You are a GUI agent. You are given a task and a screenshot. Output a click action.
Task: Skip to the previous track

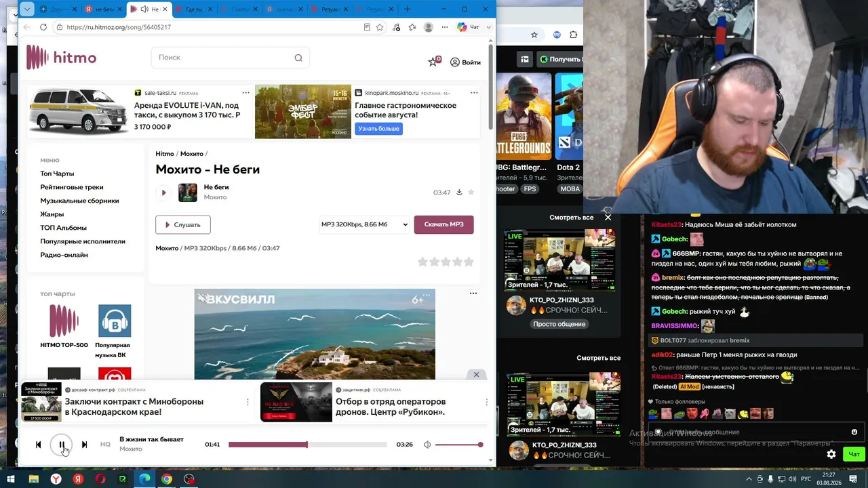[38, 445]
